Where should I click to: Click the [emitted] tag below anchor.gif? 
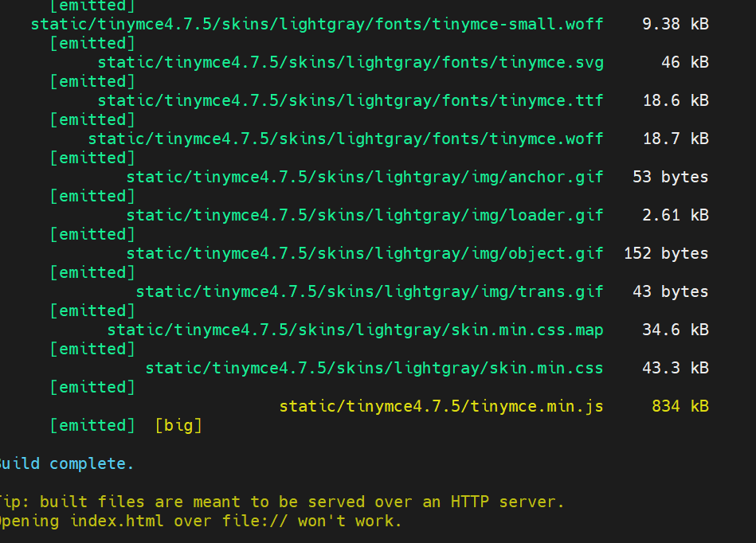(92, 197)
